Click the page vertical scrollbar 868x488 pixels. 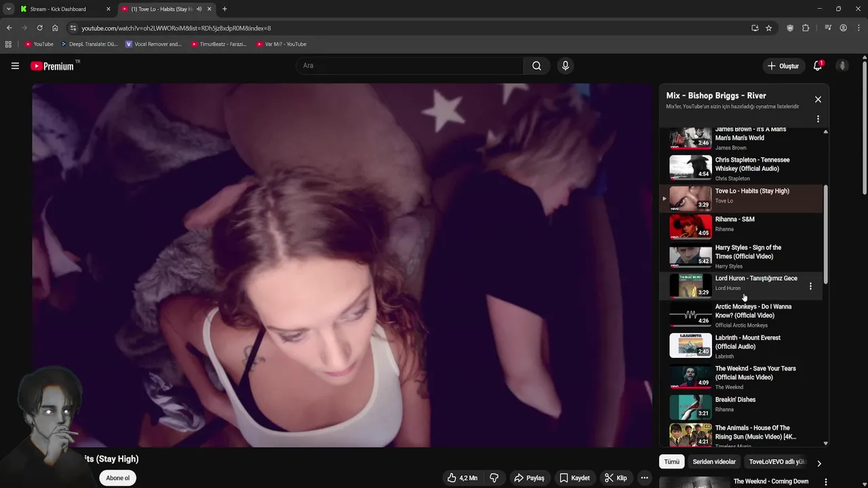pos(865,127)
